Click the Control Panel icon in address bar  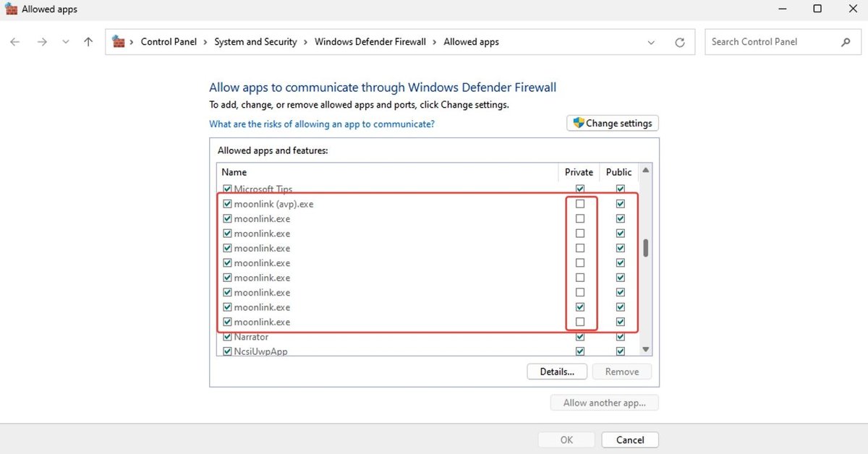click(119, 42)
